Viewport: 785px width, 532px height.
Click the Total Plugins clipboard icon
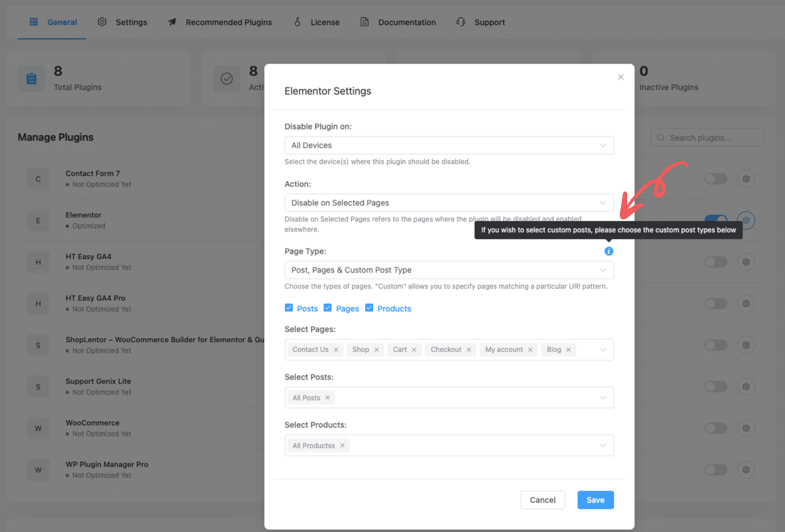pyautogui.click(x=31, y=78)
